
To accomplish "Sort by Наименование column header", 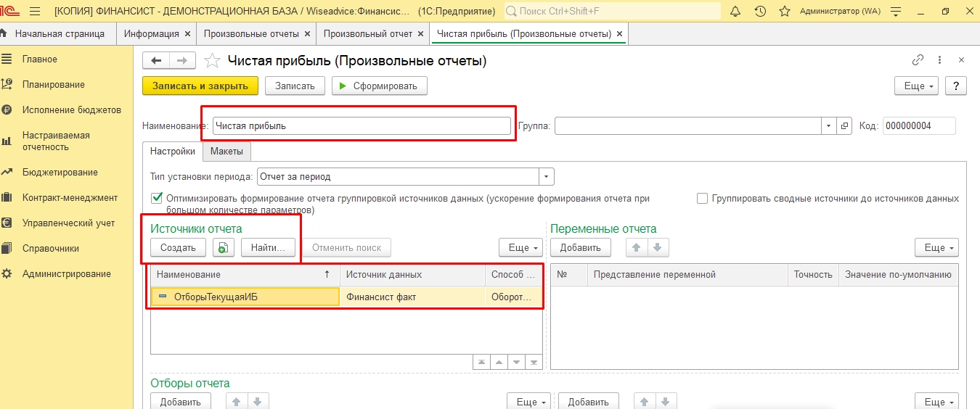I will coord(245,274).
